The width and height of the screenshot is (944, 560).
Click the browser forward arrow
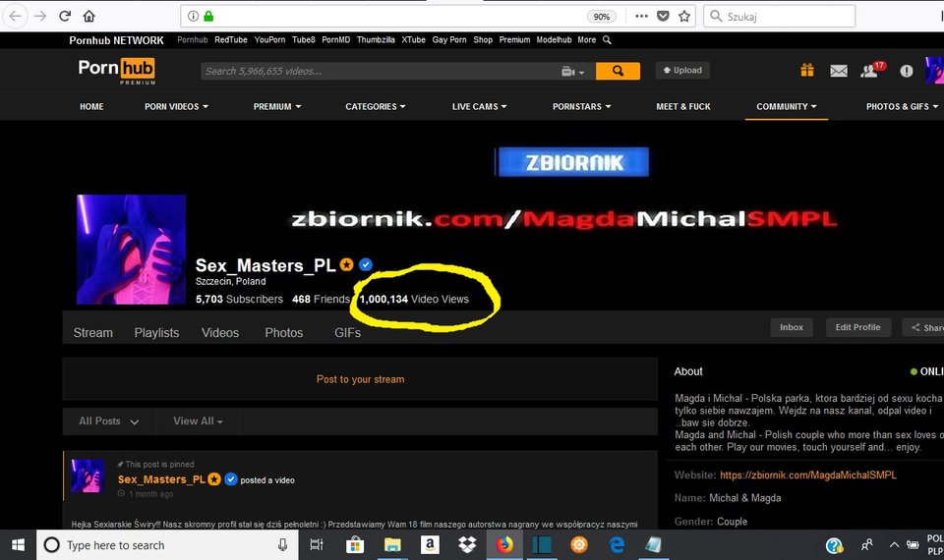(x=40, y=17)
